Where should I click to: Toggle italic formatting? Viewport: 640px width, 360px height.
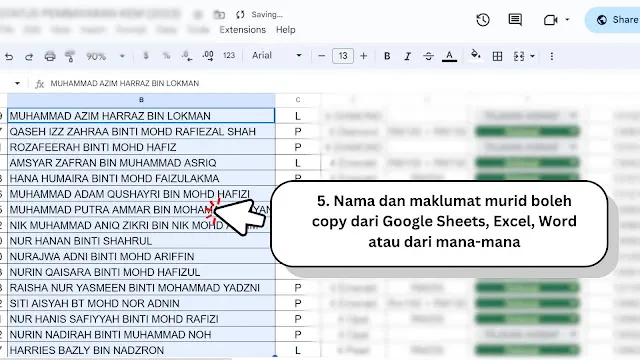[x=407, y=56]
